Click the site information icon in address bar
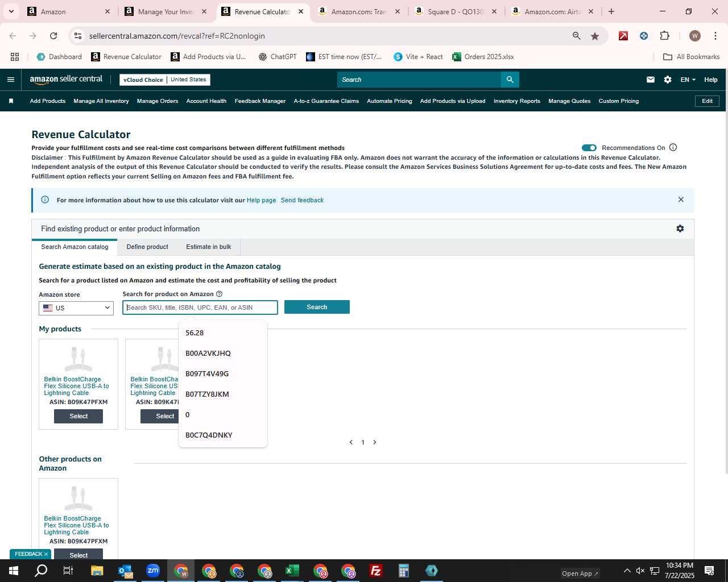This screenshot has width=728, height=582. [78, 36]
